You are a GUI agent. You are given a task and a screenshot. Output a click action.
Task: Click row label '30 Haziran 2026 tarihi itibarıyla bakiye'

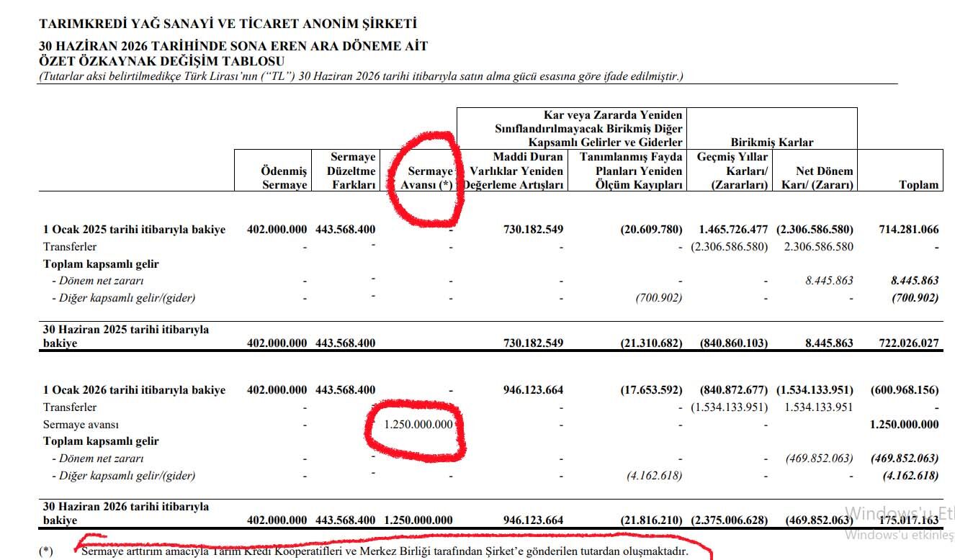coord(126,513)
